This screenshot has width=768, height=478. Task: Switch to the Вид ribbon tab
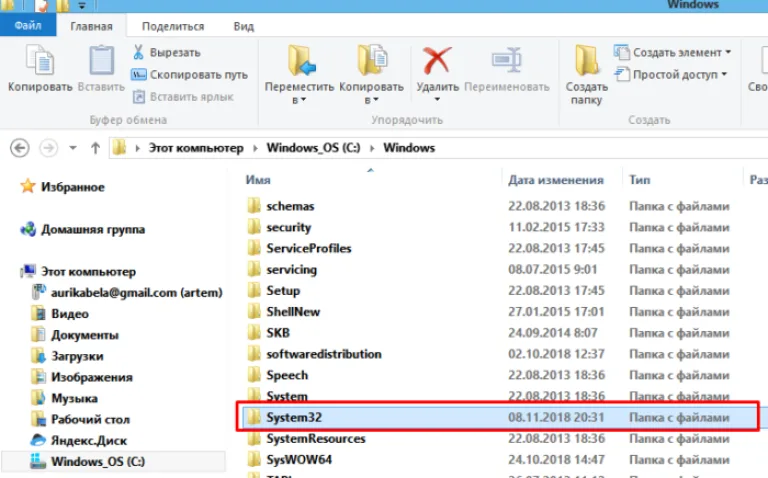coord(243,26)
